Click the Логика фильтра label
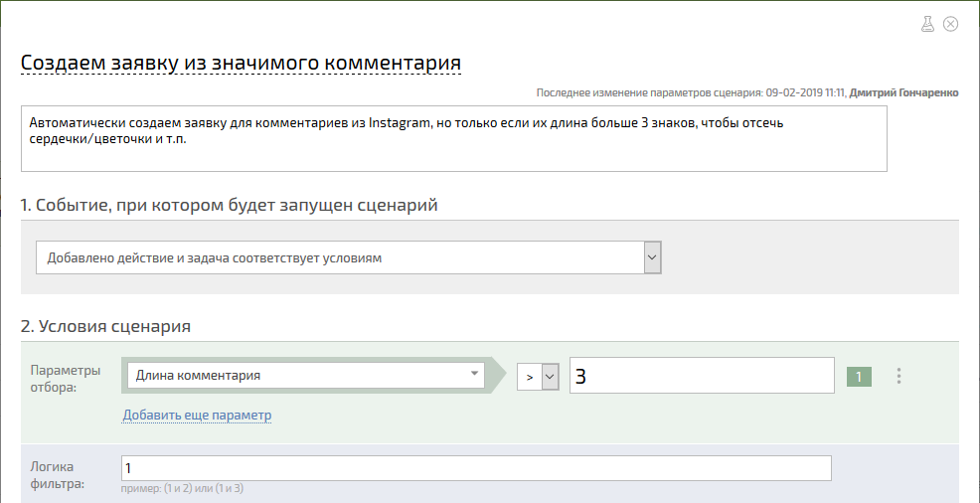The image size is (980, 503). (57, 474)
